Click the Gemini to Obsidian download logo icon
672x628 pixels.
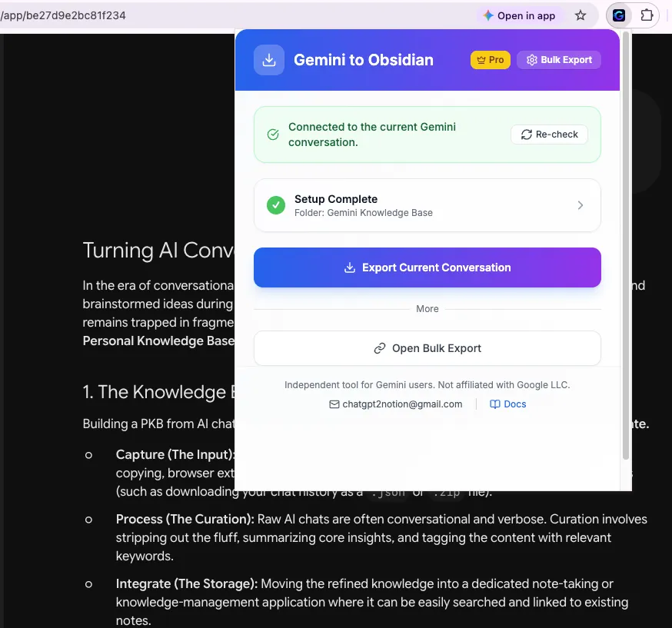point(268,60)
